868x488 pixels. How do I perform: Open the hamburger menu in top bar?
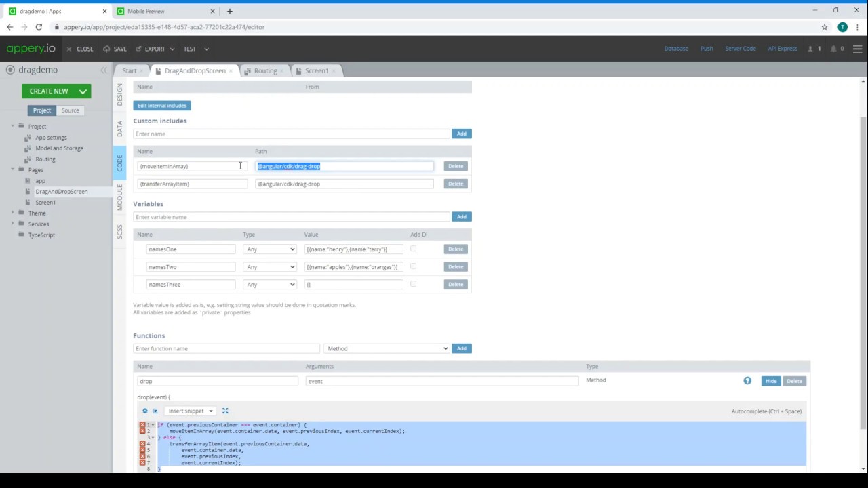(857, 49)
